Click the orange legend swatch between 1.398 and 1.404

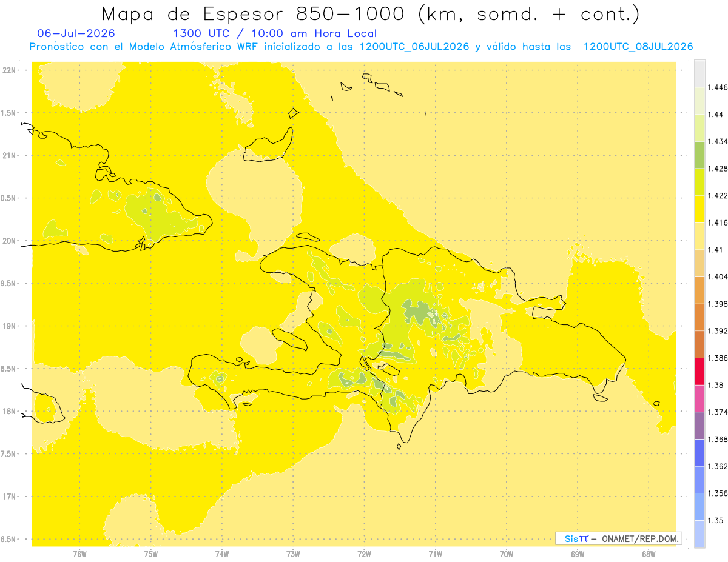pyautogui.click(x=699, y=290)
